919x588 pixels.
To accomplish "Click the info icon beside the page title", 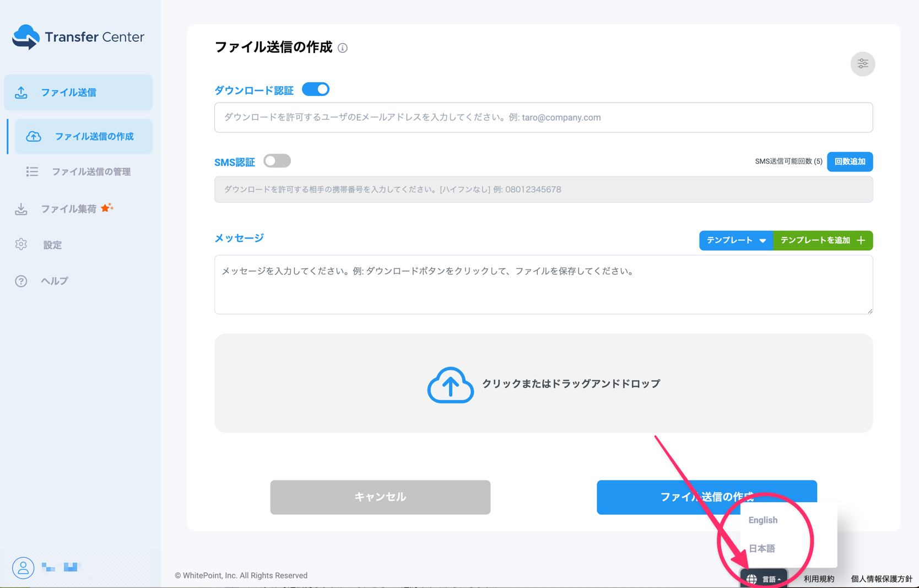I will (343, 48).
